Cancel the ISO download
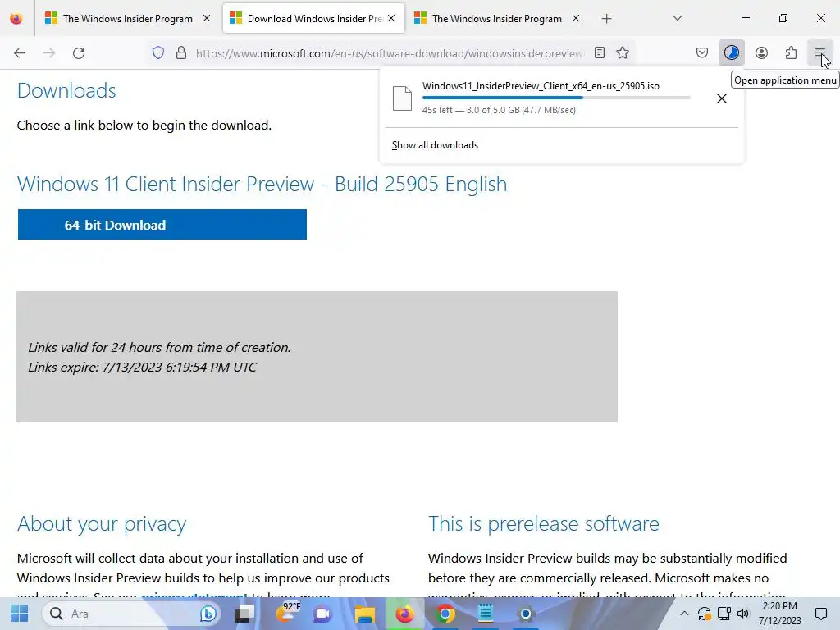 click(x=722, y=98)
